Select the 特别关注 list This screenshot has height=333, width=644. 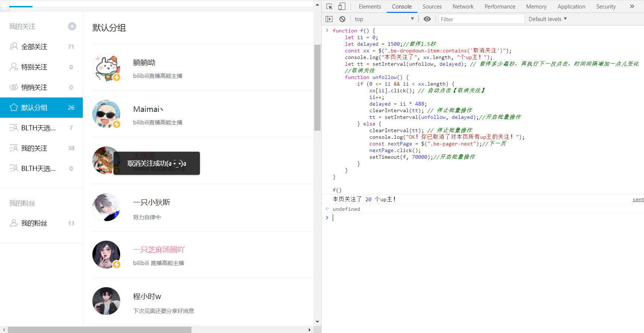pos(41,67)
